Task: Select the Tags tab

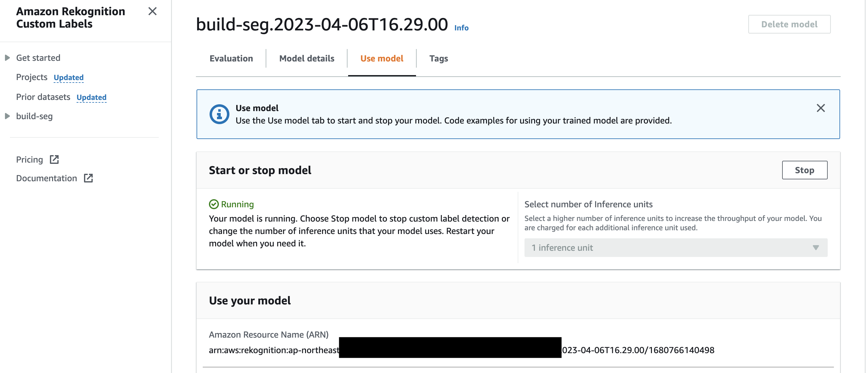Action: pos(438,58)
